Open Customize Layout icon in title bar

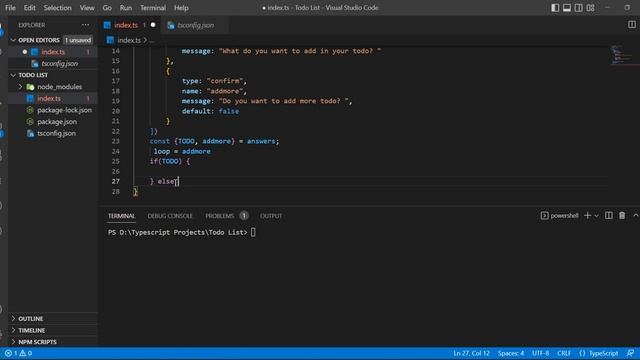click(x=591, y=8)
